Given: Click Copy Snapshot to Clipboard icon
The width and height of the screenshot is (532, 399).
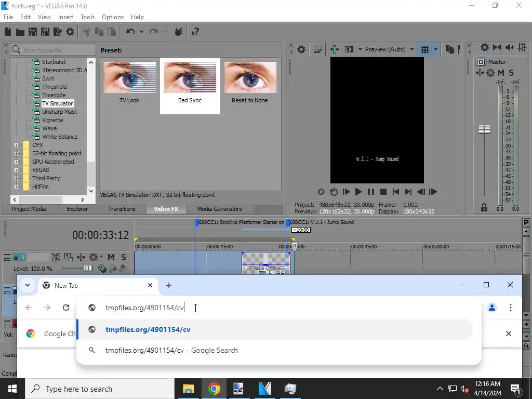Looking at the screenshot, I should click(x=450, y=49).
